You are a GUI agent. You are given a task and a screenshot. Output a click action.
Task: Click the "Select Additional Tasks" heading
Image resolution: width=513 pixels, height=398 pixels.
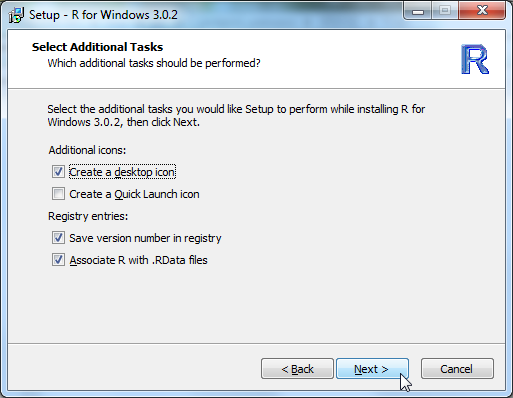(97, 47)
